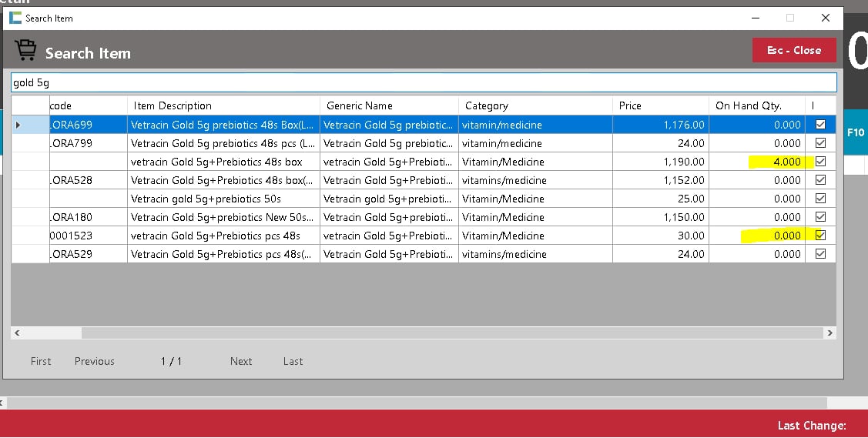
Task: Click the Generic Name column header
Action: (388, 105)
